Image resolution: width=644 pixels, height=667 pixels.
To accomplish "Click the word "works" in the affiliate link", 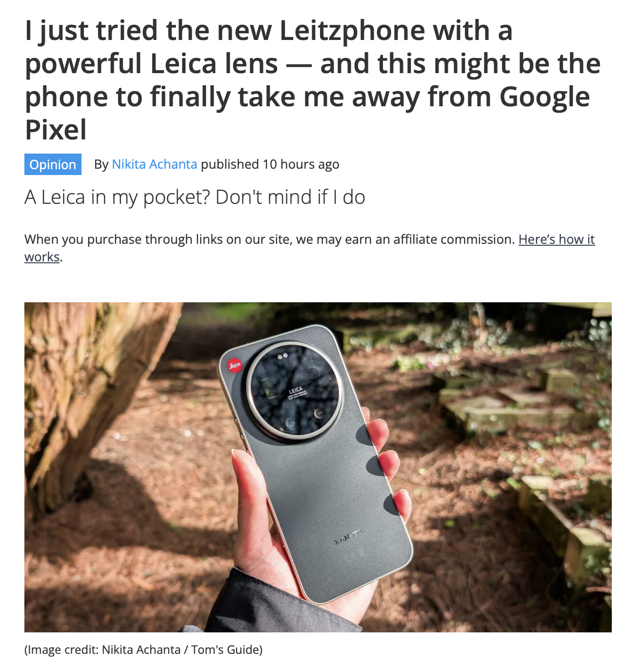I will coord(42,257).
